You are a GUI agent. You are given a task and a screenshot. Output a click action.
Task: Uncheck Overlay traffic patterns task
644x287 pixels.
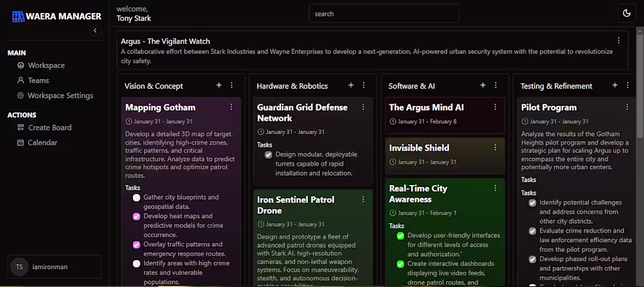136,245
